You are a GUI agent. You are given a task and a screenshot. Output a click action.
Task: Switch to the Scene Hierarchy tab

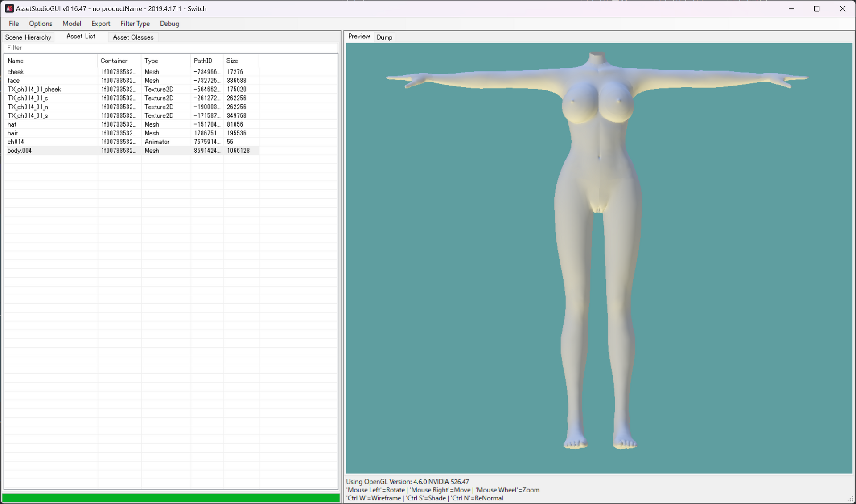[x=28, y=37]
